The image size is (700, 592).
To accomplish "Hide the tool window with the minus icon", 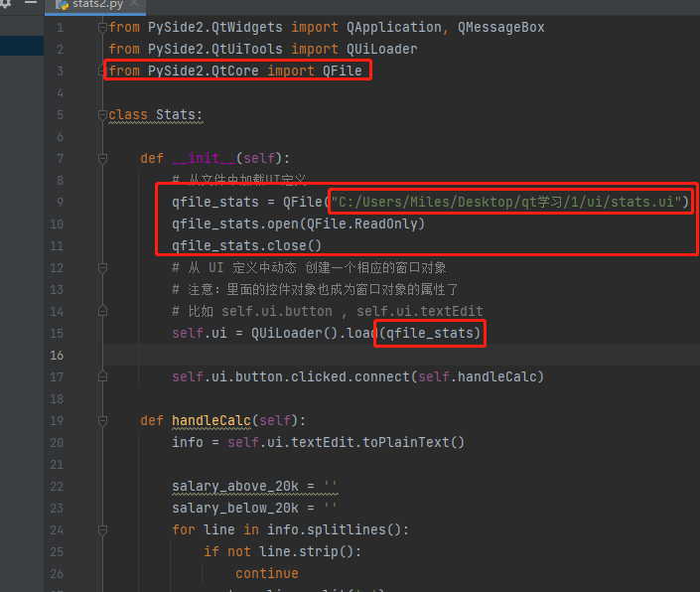I will coord(31,3).
